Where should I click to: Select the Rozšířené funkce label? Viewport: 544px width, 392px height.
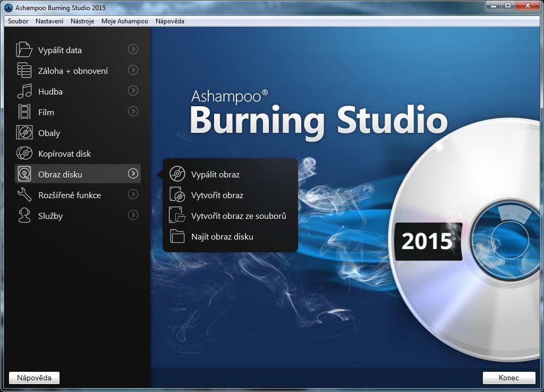[70, 195]
